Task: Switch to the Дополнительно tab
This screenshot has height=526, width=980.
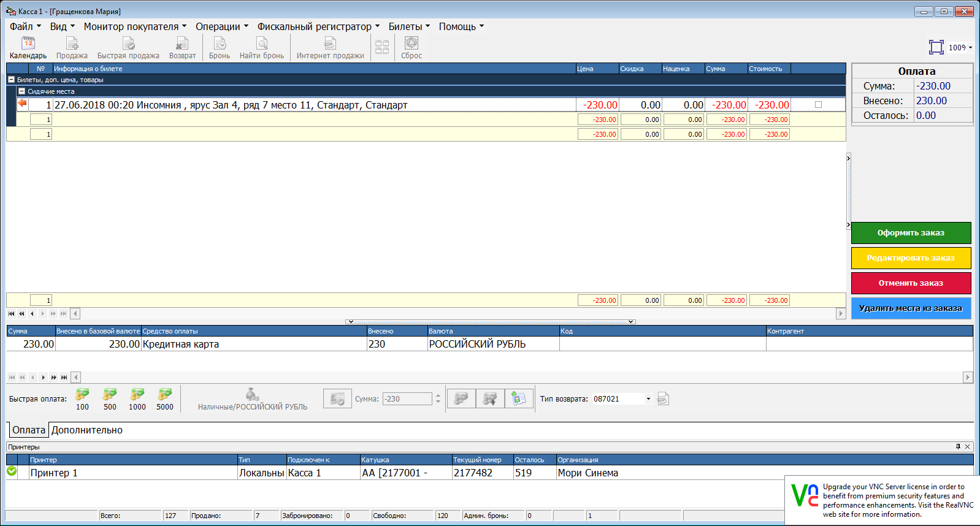Action: pyautogui.click(x=87, y=430)
